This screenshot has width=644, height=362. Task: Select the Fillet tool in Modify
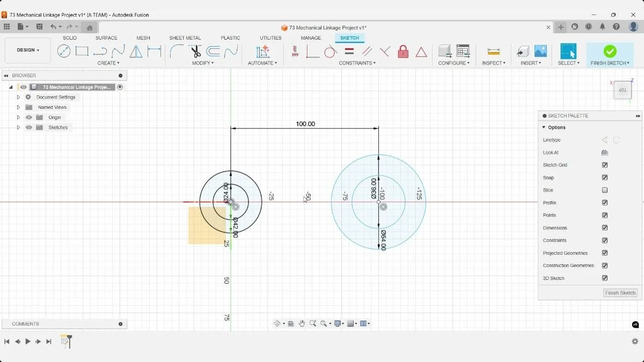click(177, 51)
